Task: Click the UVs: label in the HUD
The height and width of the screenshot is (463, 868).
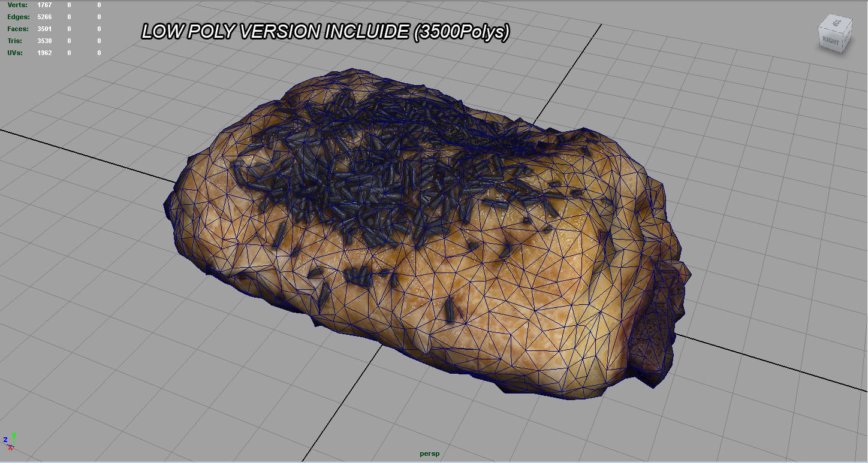Action: (x=15, y=53)
